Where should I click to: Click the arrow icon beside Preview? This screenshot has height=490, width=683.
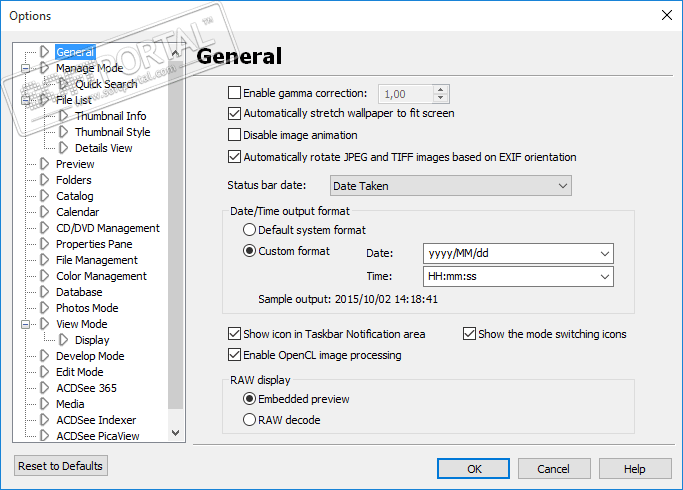point(44,164)
